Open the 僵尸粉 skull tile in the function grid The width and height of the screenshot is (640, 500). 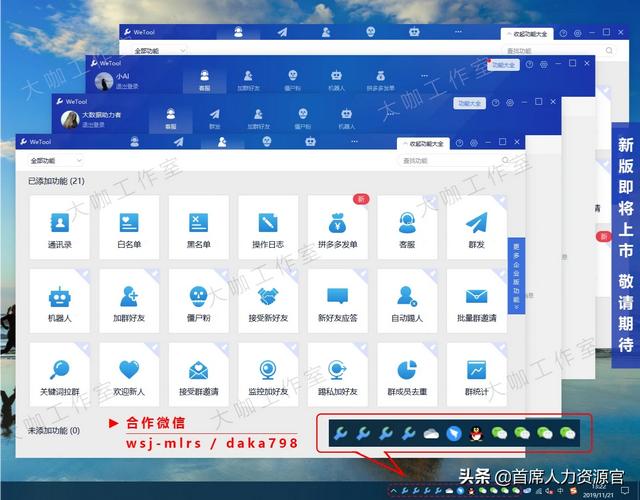[198, 301]
